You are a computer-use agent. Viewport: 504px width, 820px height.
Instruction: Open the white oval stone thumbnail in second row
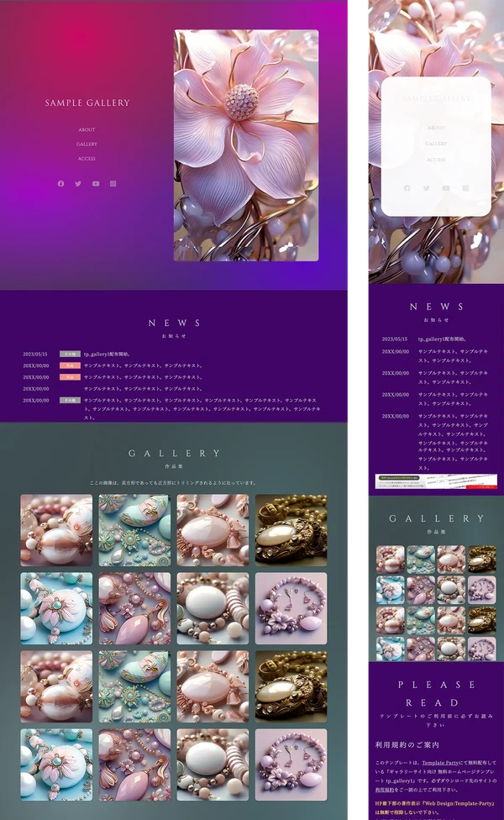point(213,608)
